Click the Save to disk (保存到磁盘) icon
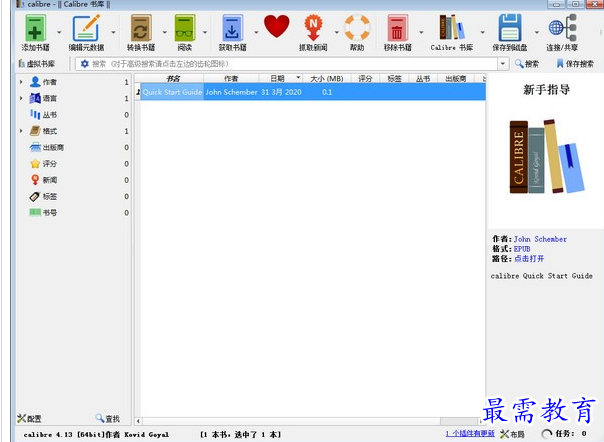The width and height of the screenshot is (604, 442). click(x=510, y=28)
